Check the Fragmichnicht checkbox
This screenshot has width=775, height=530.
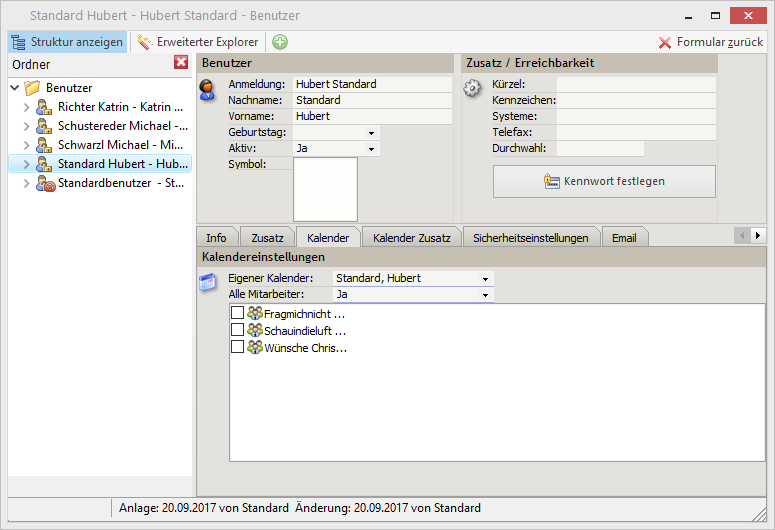[x=238, y=314]
